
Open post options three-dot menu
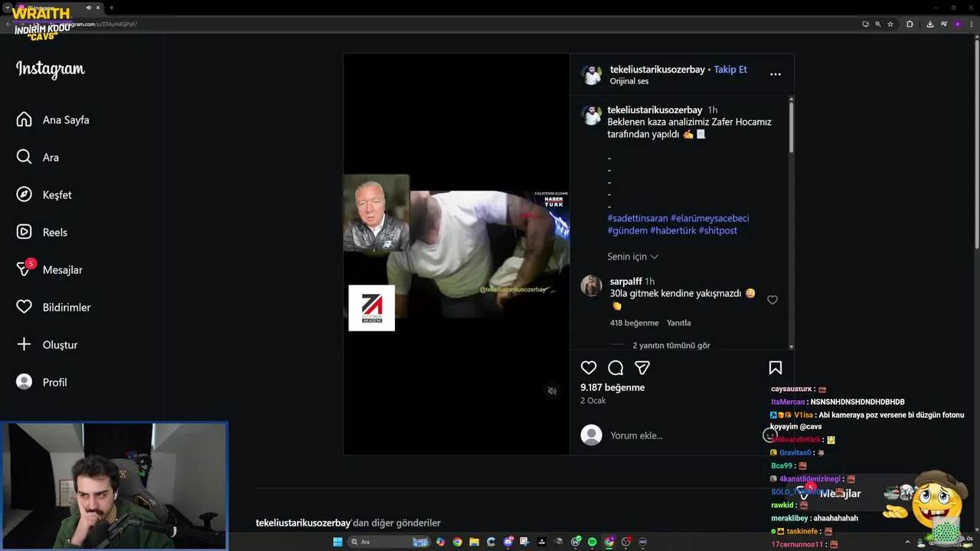(x=776, y=74)
